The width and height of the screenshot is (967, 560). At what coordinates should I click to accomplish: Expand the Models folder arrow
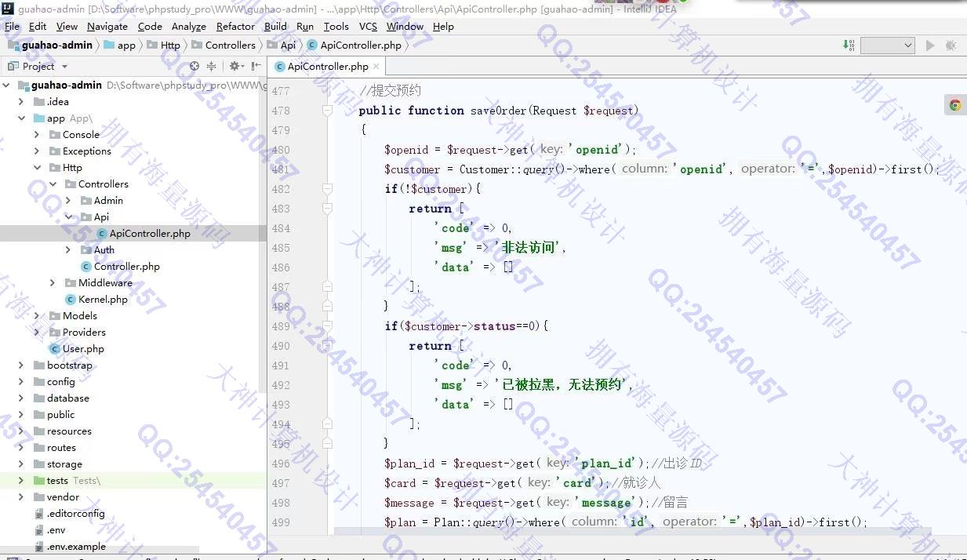click(x=37, y=315)
